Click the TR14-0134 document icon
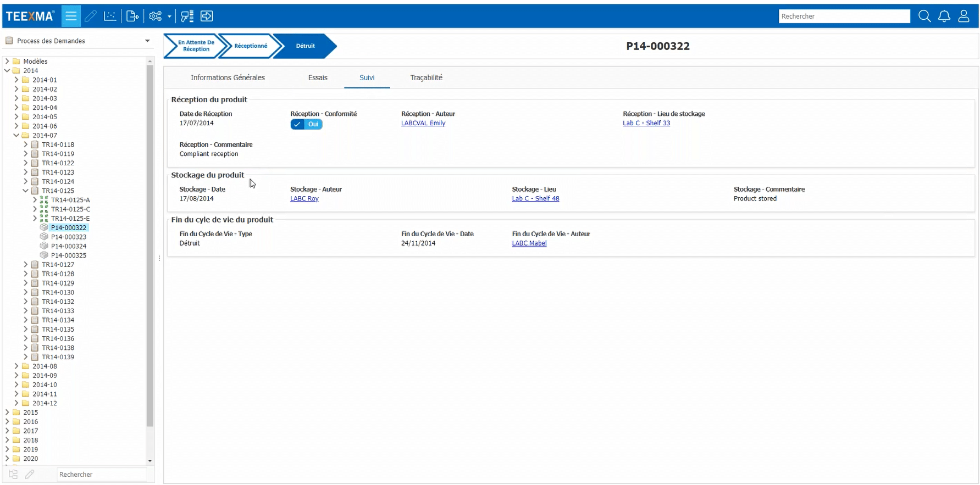This screenshot has width=980, height=485. 35,320
